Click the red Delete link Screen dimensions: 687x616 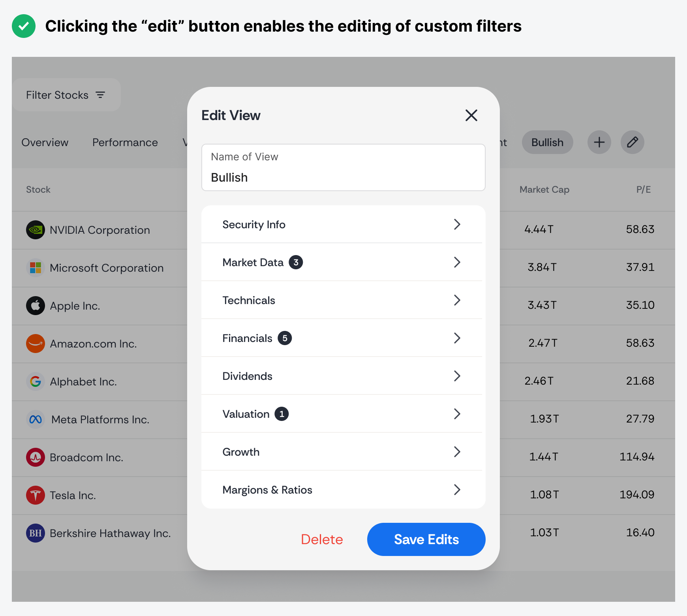[x=322, y=539]
